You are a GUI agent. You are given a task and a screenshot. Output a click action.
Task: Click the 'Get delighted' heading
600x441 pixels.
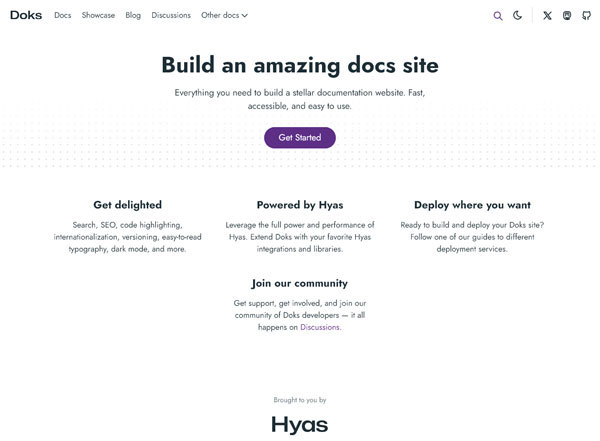tap(127, 205)
